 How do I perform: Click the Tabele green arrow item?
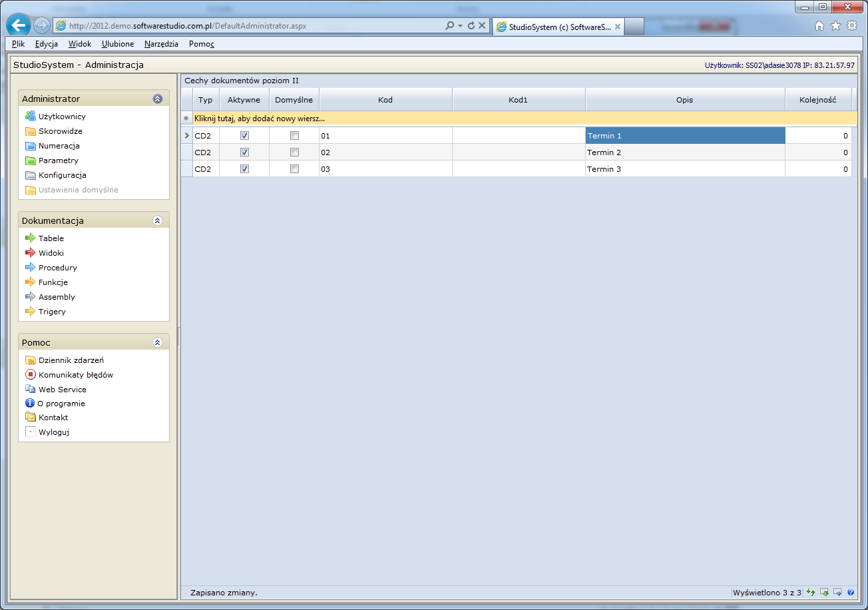coord(51,238)
